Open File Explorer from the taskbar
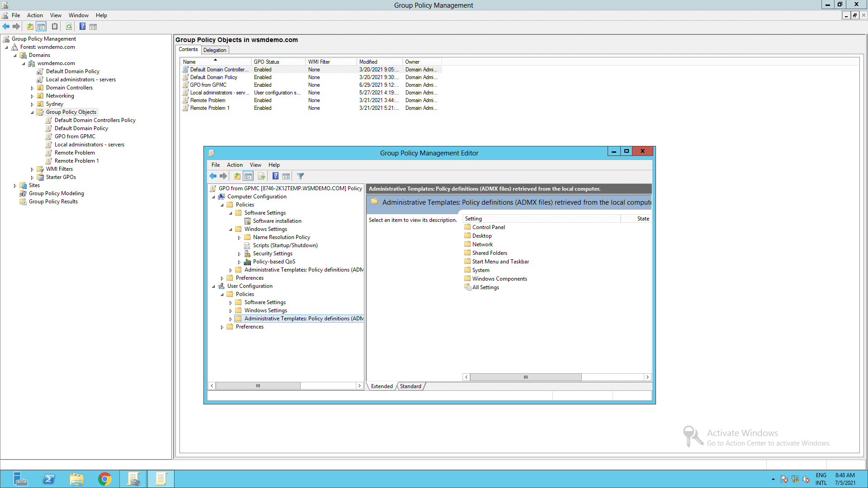The image size is (868, 488). [x=77, y=479]
